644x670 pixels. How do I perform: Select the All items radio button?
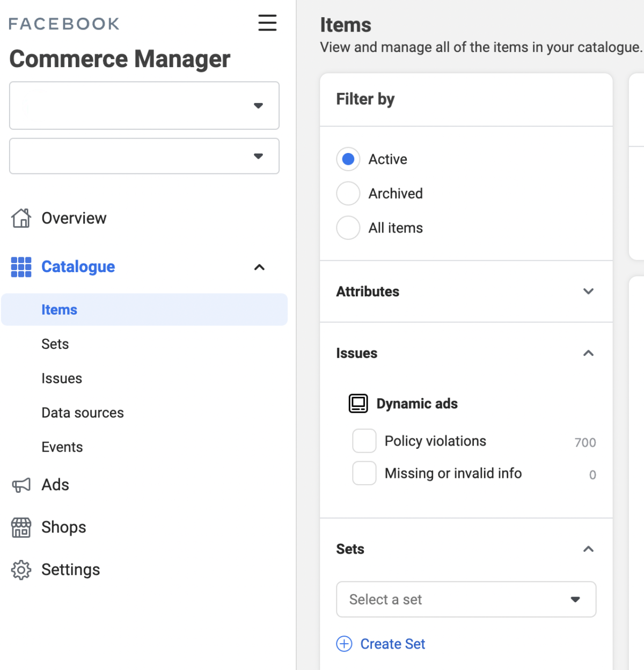(348, 228)
